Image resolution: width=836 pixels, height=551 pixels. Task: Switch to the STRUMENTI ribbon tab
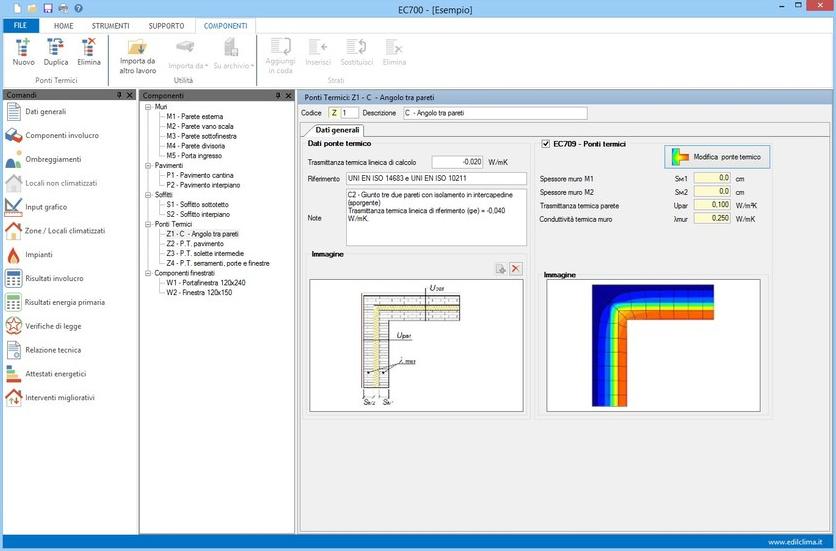(x=110, y=25)
